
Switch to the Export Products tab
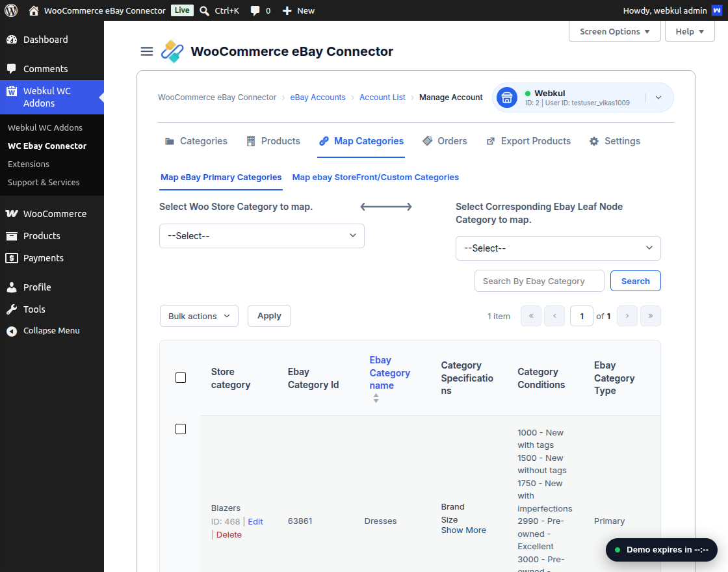[x=528, y=141]
